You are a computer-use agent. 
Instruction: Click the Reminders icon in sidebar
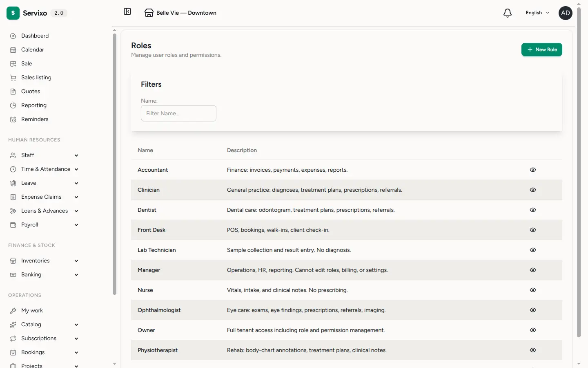click(x=13, y=119)
